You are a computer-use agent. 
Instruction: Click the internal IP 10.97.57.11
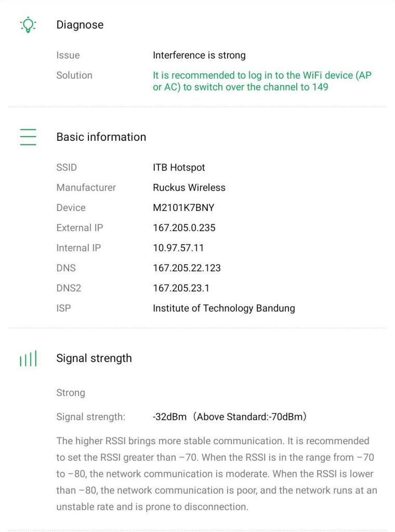click(x=178, y=248)
